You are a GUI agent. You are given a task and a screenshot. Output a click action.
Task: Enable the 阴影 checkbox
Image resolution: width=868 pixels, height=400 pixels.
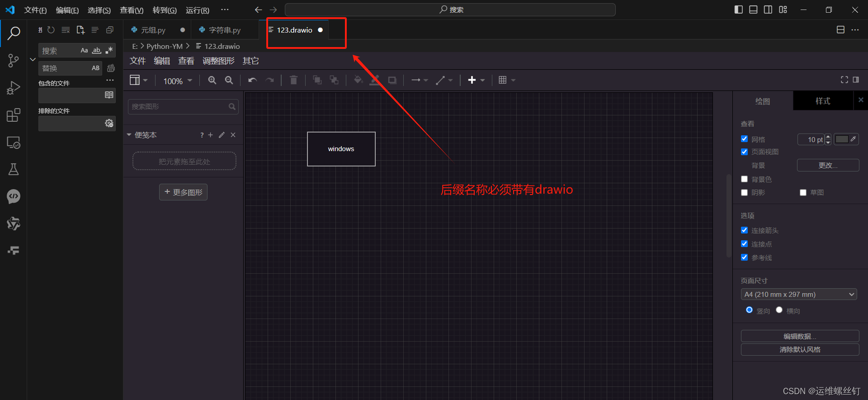click(744, 192)
